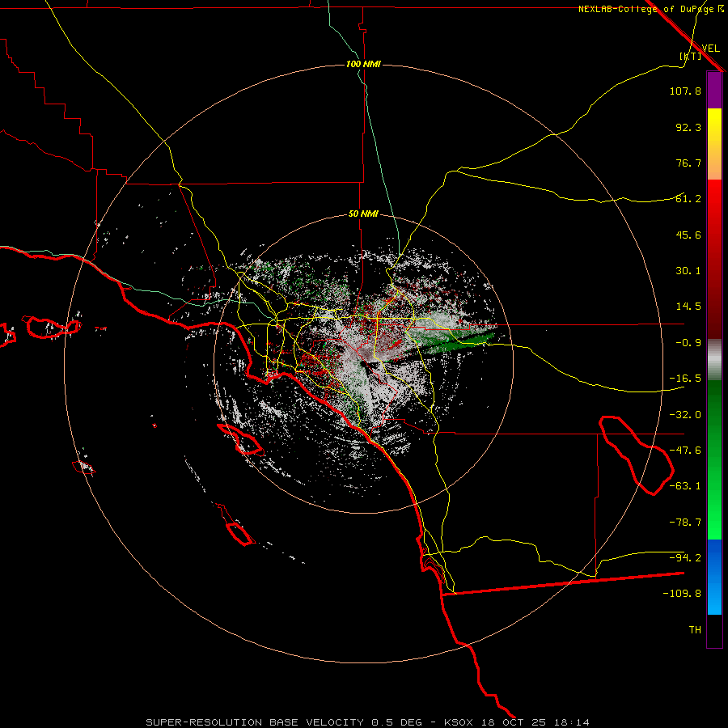Click the 45.6 velocity scale value
728x728 pixels.
tap(688, 235)
